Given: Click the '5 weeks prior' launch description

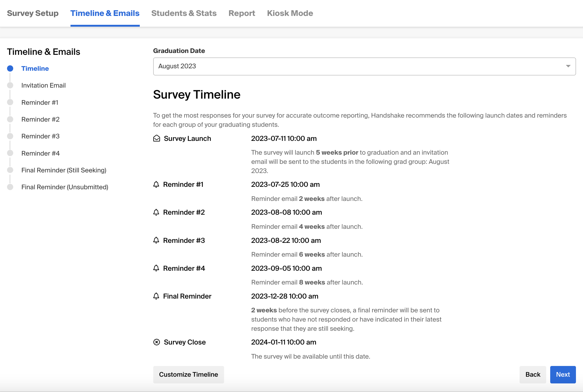Looking at the screenshot, I should point(350,162).
